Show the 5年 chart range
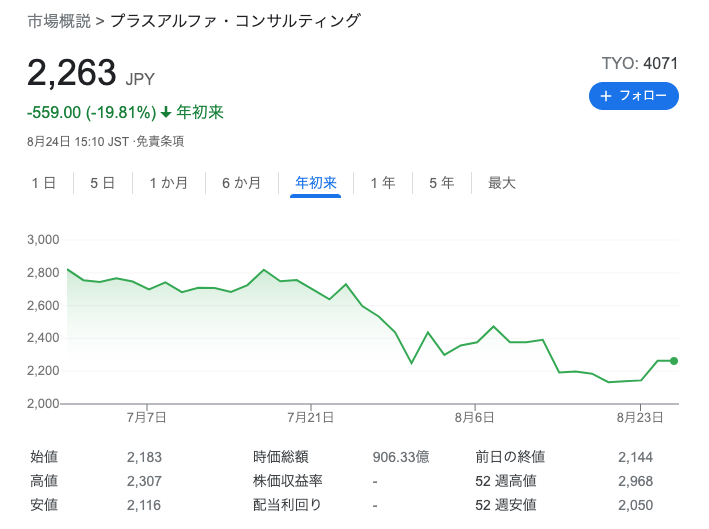Viewport: 709px width, 529px height. [x=442, y=183]
